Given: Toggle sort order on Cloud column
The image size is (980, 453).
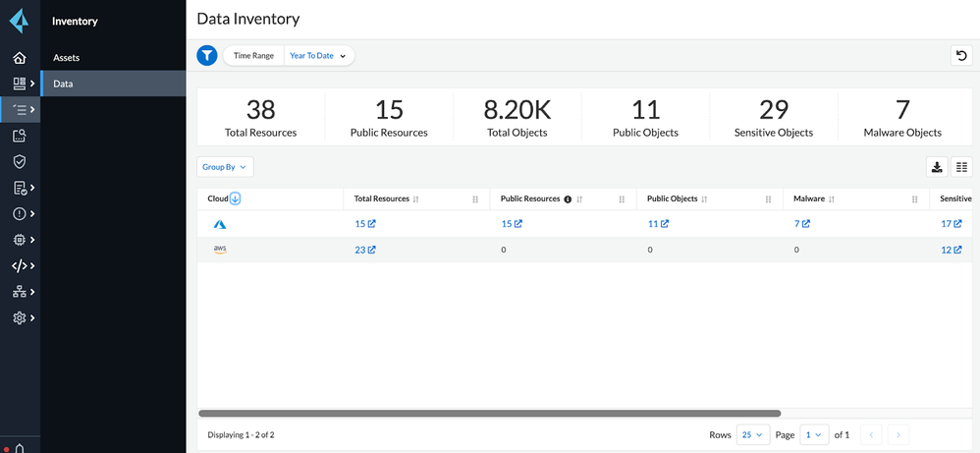Looking at the screenshot, I should (236, 198).
